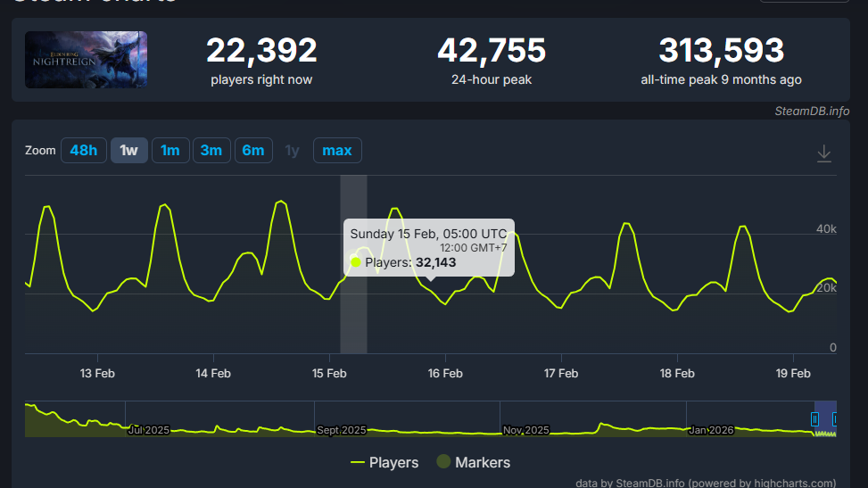Viewport: 868px width, 488px height.
Task: Click the tooltip Players 32,143 value
Action: click(435, 262)
